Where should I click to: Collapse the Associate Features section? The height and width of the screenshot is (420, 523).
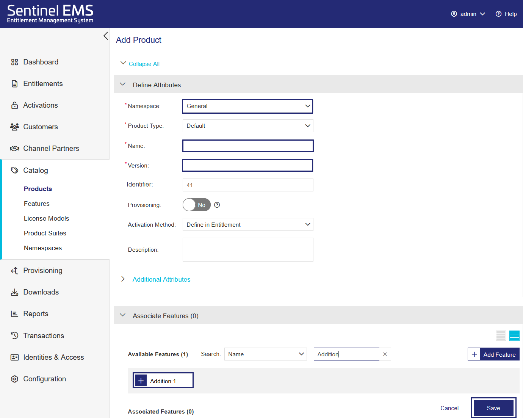pos(123,315)
